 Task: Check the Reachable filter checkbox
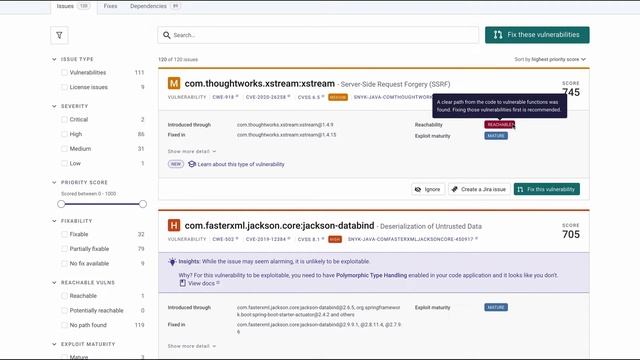tap(64, 296)
